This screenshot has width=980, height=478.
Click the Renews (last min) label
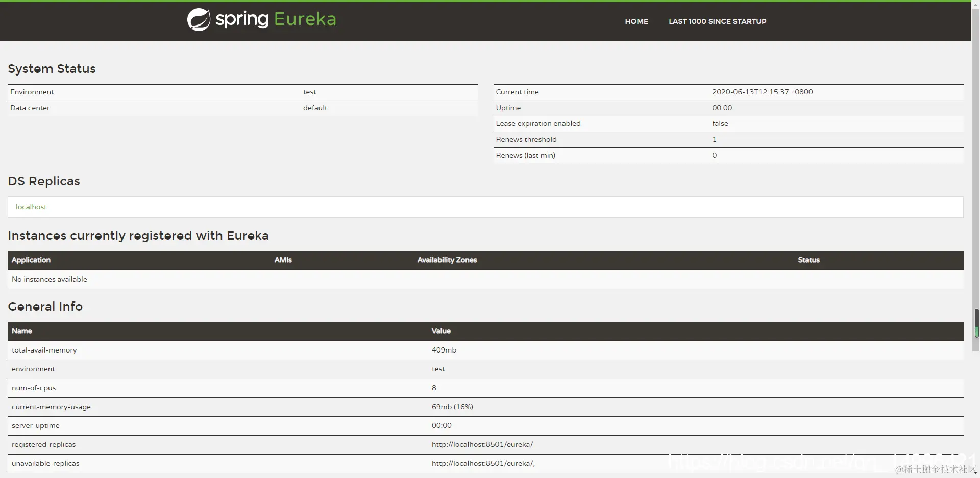click(x=525, y=155)
